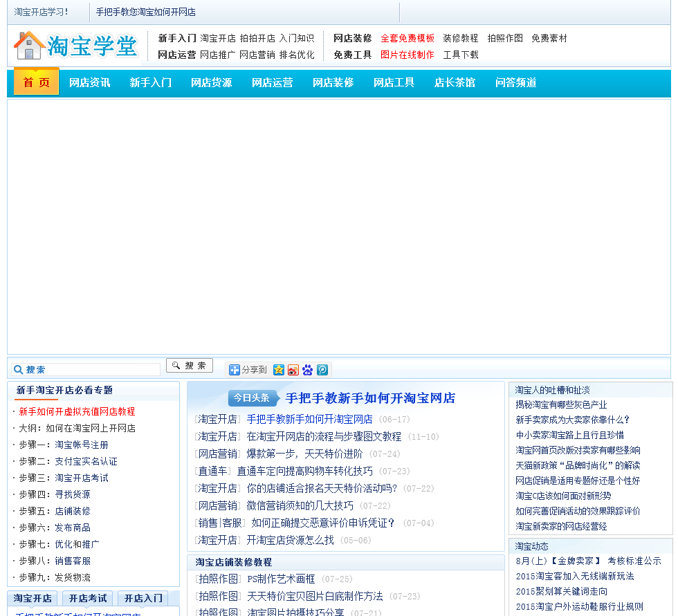
Task: Open the 分享到 share menu
Action: [x=248, y=370]
